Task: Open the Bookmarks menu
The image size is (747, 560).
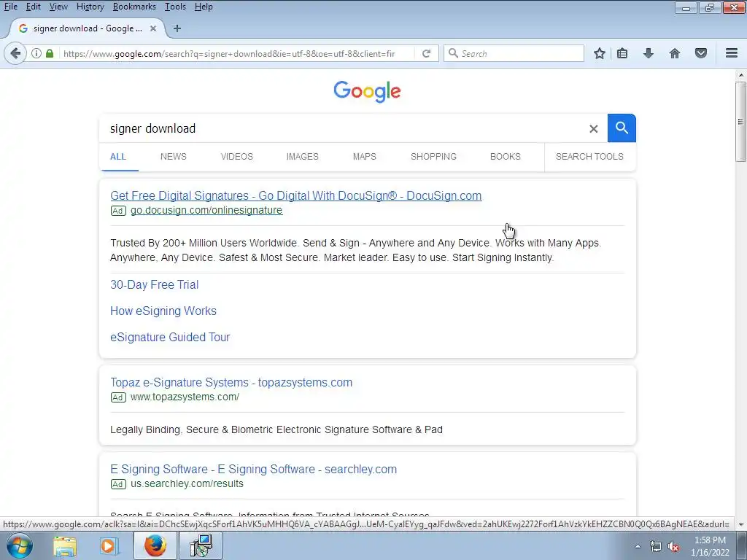Action: tap(134, 7)
